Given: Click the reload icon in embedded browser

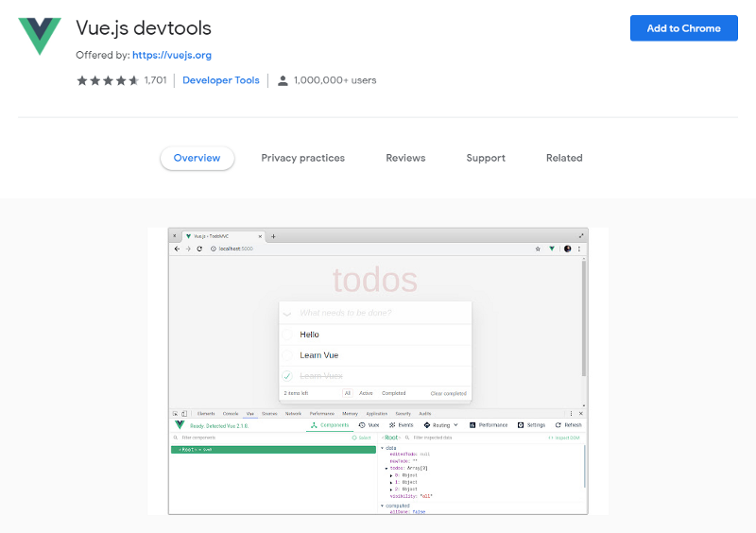Looking at the screenshot, I should pyautogui.click(x=199, y=249).
